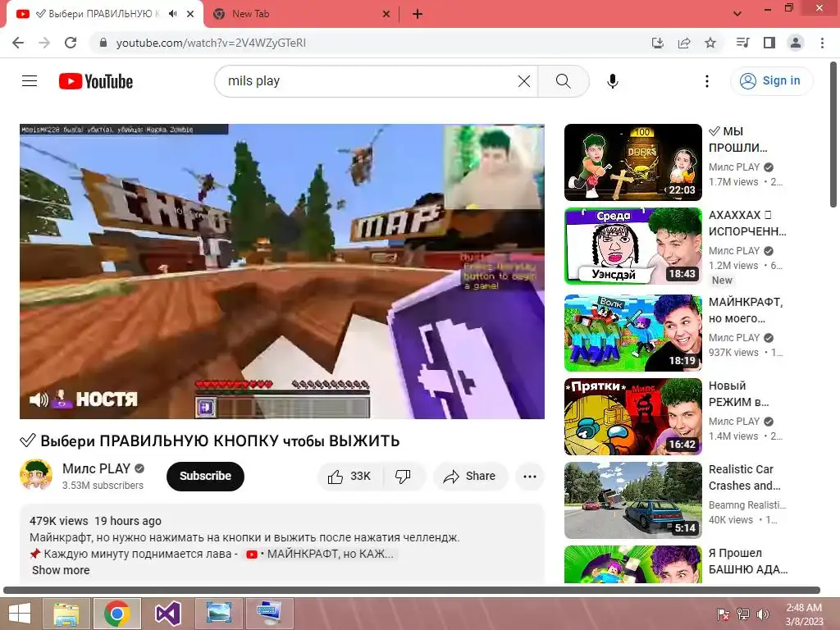Open the 18:43 Среда Уэнсдэй thumbnail
This screenshot has height=630, width=840.
tap(632, 246)
